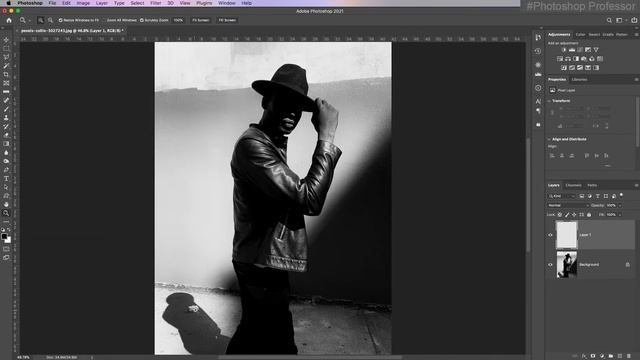Delete layer trash icon
Viewport: 640px width, 360px height.
(x=629, y=356)
